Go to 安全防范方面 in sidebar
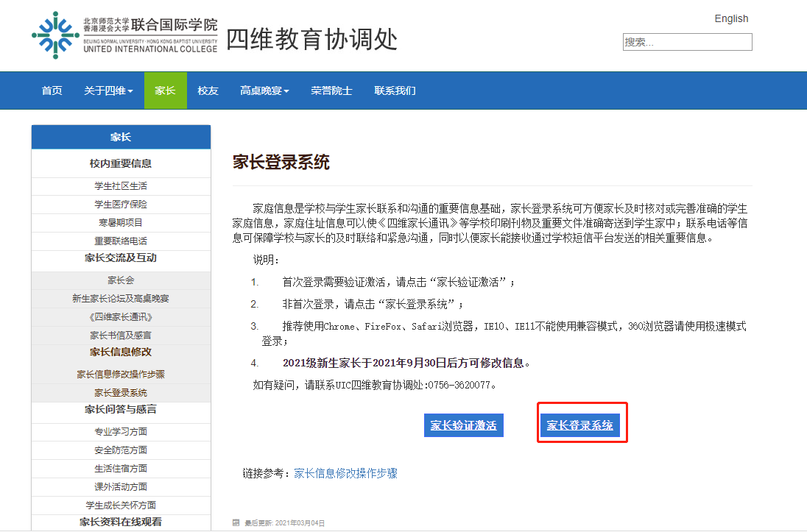 121,450
